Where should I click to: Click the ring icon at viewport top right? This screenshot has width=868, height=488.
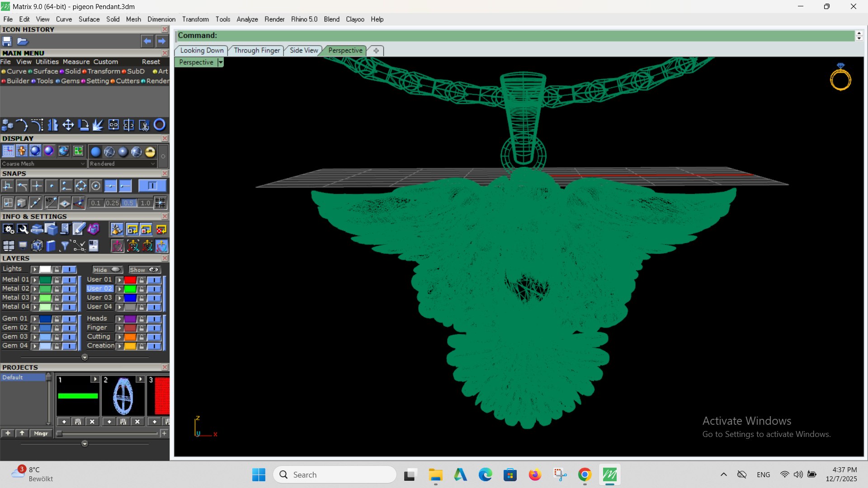click(840, 78)
